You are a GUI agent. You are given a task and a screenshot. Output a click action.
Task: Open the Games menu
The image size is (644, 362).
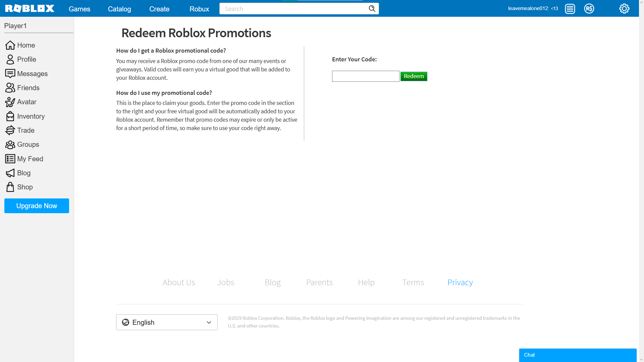pos(79,9)
